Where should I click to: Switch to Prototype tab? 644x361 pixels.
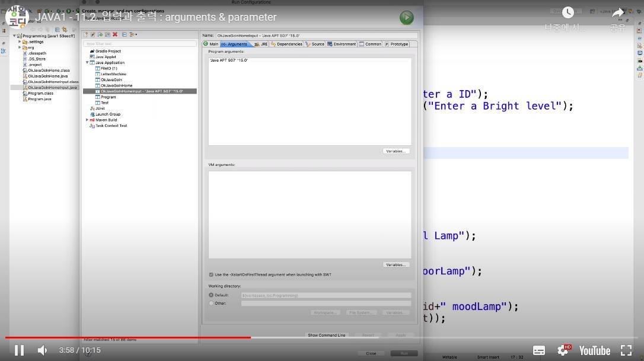click(x=397, y=44)
